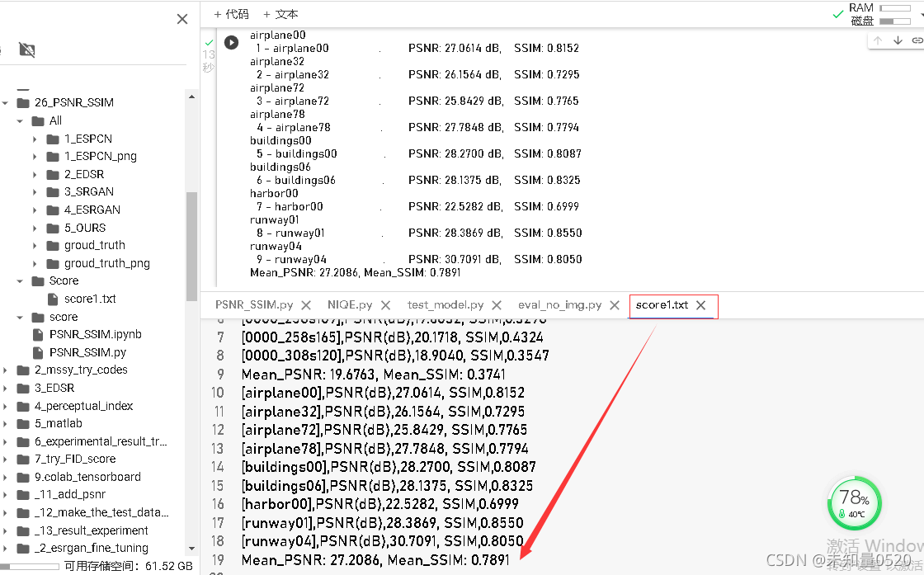Collapse the 26_PSNR_SSIM folder
The image size is (924, 575).
[7, 102]
